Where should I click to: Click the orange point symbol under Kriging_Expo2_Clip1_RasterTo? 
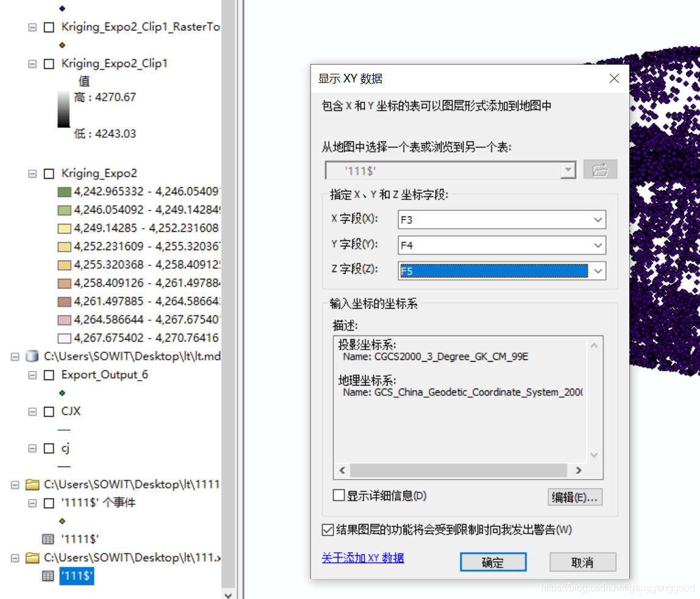click(62, 45)
